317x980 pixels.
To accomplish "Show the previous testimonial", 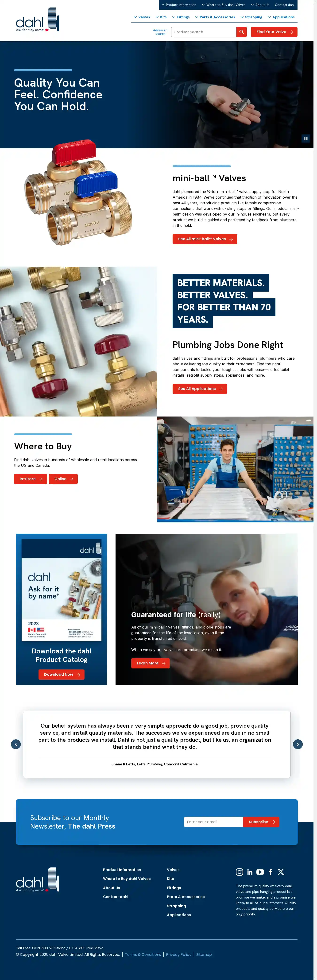I will tap(15, 744).
